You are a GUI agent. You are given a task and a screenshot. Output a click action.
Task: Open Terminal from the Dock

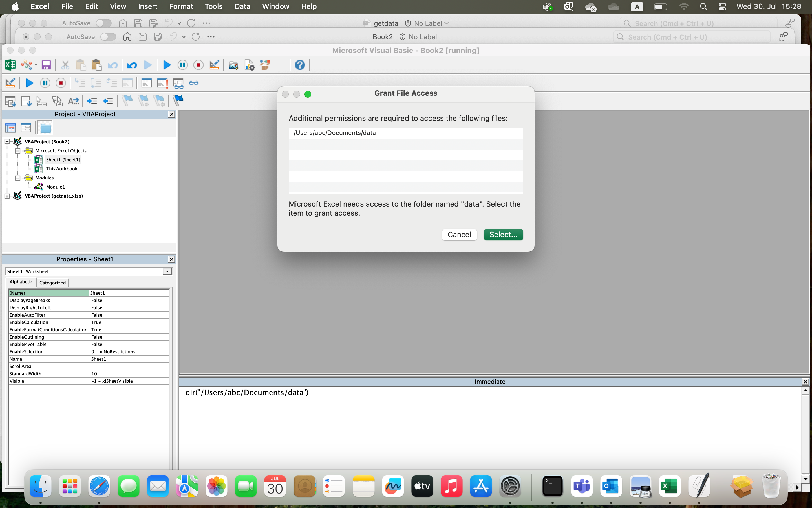pos(552,486)
